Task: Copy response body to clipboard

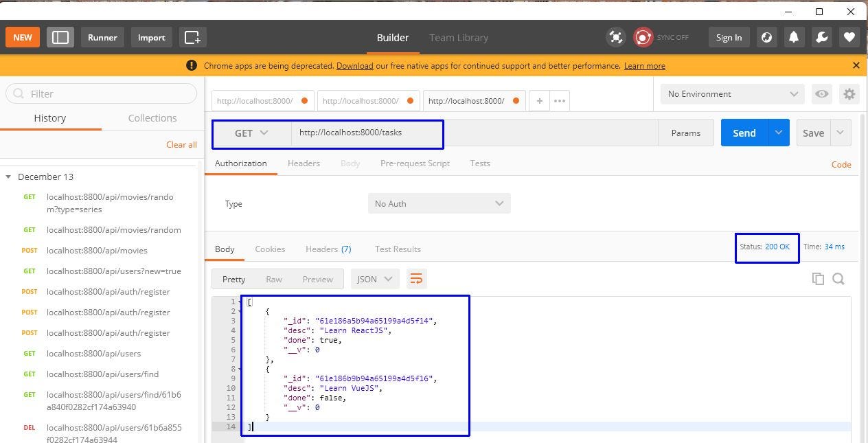Action: click(x=818, y=278)
